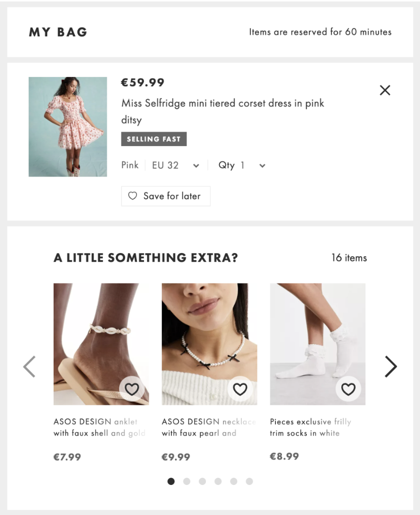Heart the faux pearl necklace product

coord(240,390)
